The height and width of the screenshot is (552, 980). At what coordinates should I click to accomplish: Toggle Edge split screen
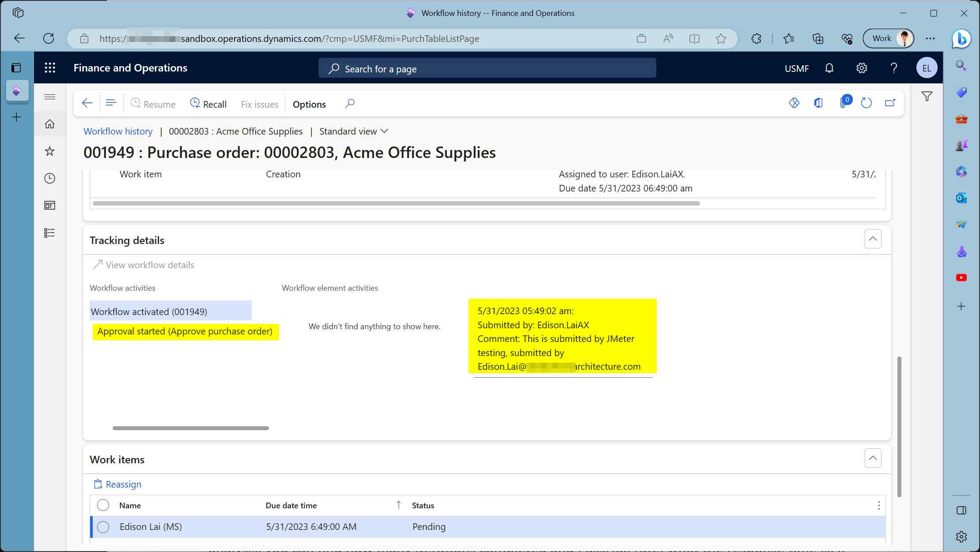[694, 39]
